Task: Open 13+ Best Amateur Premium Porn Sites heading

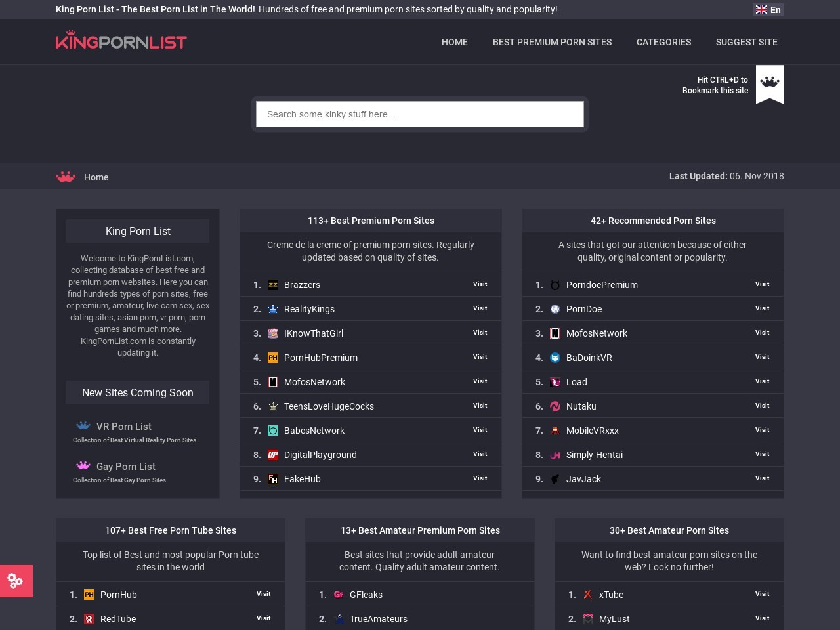Action: (x=420, y=530)
